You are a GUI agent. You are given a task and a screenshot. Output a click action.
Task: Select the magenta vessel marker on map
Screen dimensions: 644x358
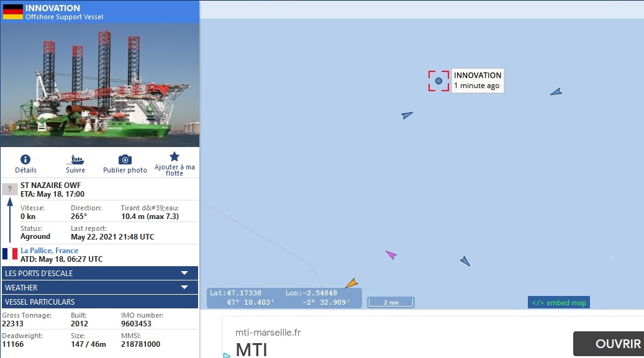(391, 255)
